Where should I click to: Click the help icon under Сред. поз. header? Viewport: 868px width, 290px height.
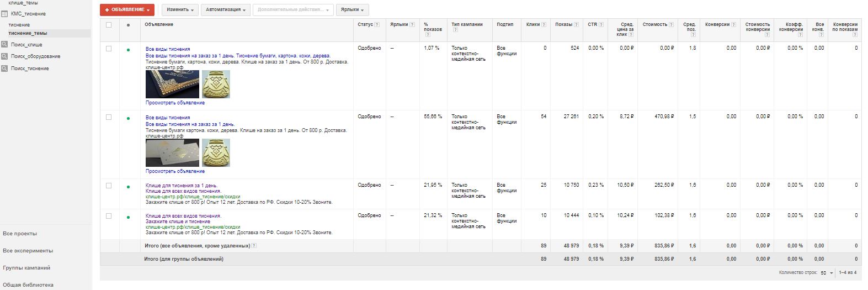click(x=693, y=35)
